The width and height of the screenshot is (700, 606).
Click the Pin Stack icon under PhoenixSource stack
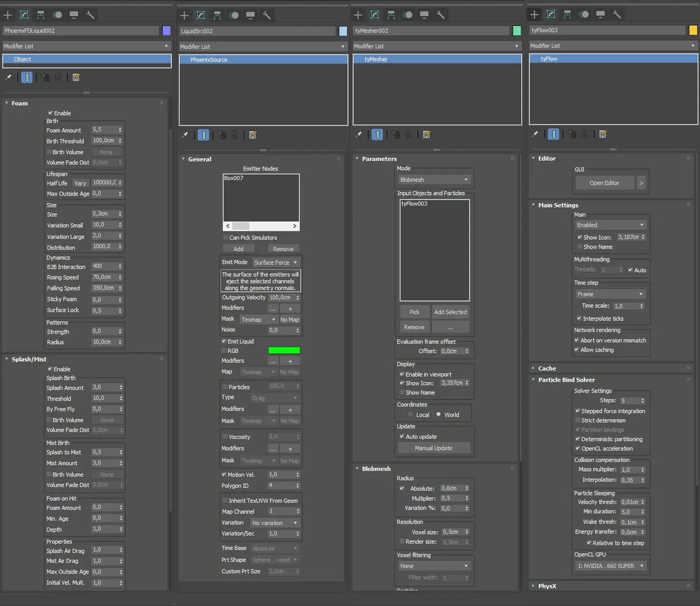click(185, 135)
